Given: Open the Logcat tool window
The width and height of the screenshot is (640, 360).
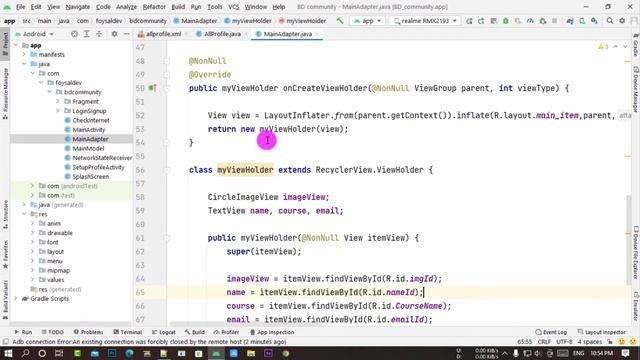Looking at the screenshot, I should pyautogui.click(x=164, y=332).
